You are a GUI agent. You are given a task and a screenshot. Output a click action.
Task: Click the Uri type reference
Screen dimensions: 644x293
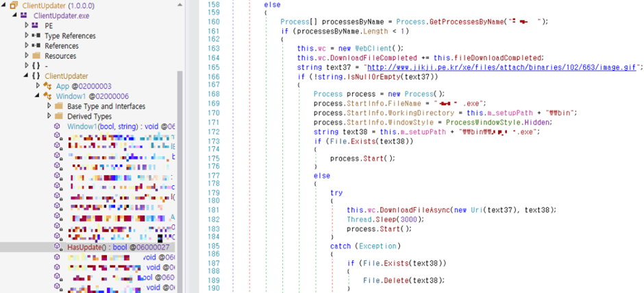475,210
